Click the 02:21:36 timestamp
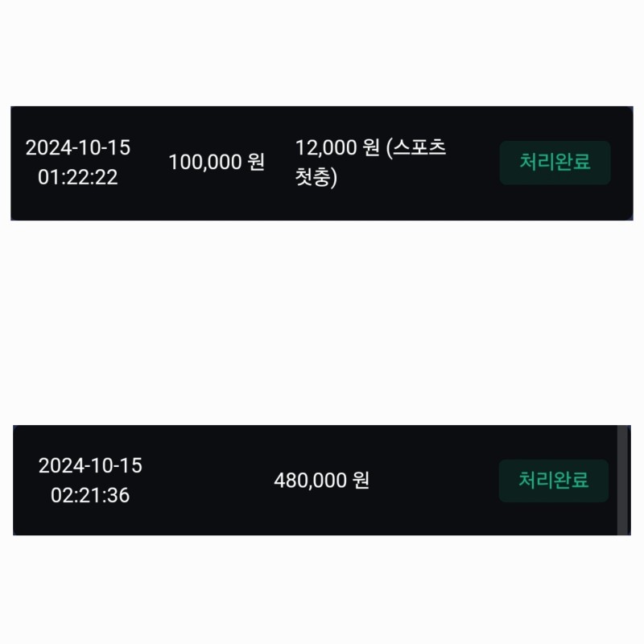The image size is (644, 644). point(90,495)
